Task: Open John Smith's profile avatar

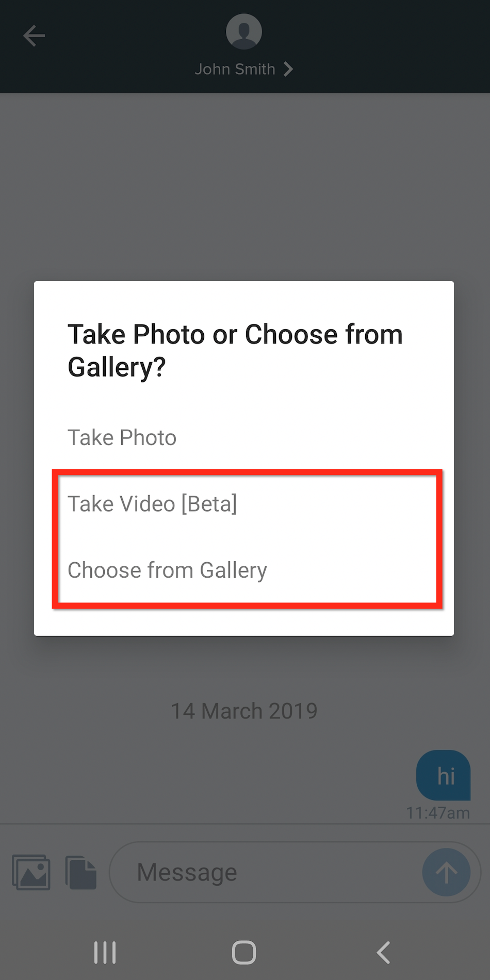Action: (x=244, y=31)
